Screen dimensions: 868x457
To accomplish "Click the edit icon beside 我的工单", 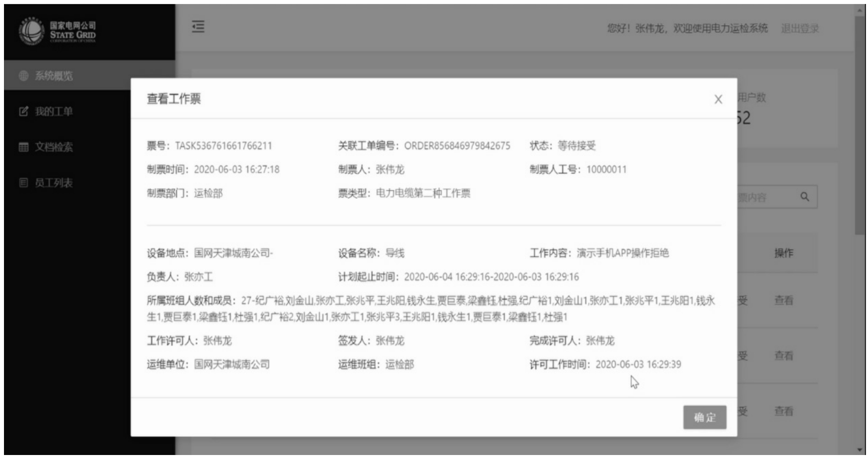I will pos(23,112).
